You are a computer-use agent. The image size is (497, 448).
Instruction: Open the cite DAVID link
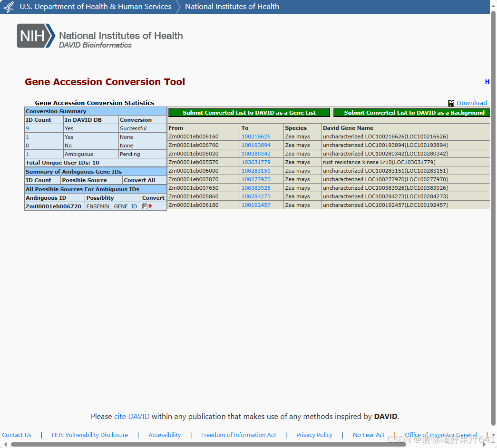pos(132,416)
